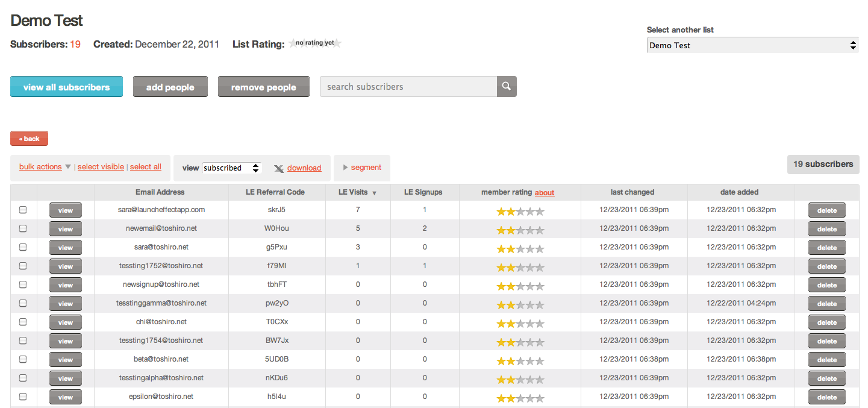The width and height of the screenshot is (868, 408).
Task: Sort table by Email Address column
Action: point(160,192)
